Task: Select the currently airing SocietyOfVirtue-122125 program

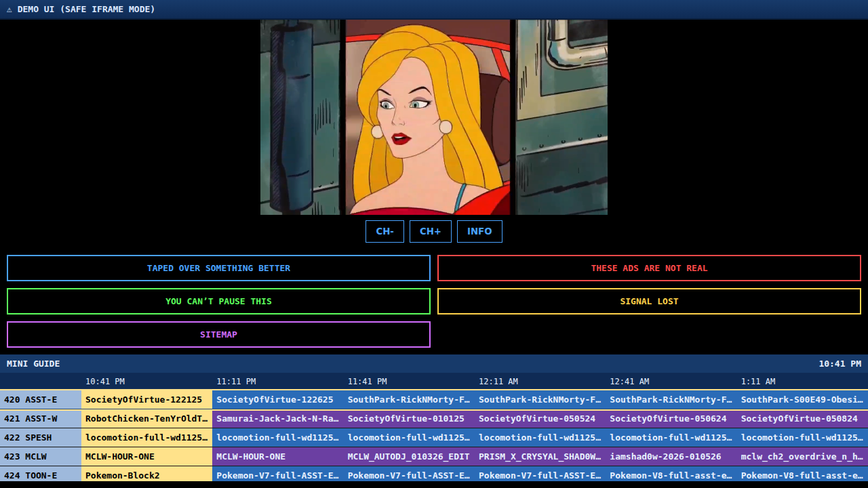Action: 146,399
